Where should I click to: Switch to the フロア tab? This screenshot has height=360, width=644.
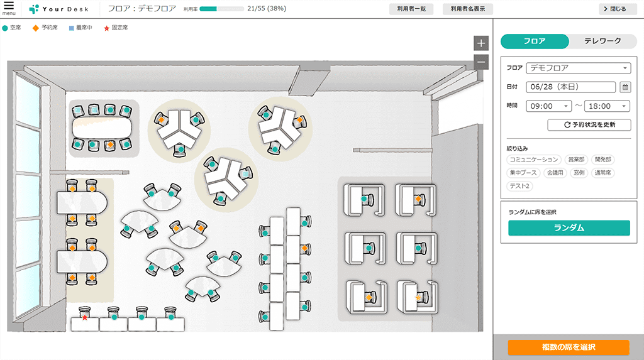click(535, 41)
